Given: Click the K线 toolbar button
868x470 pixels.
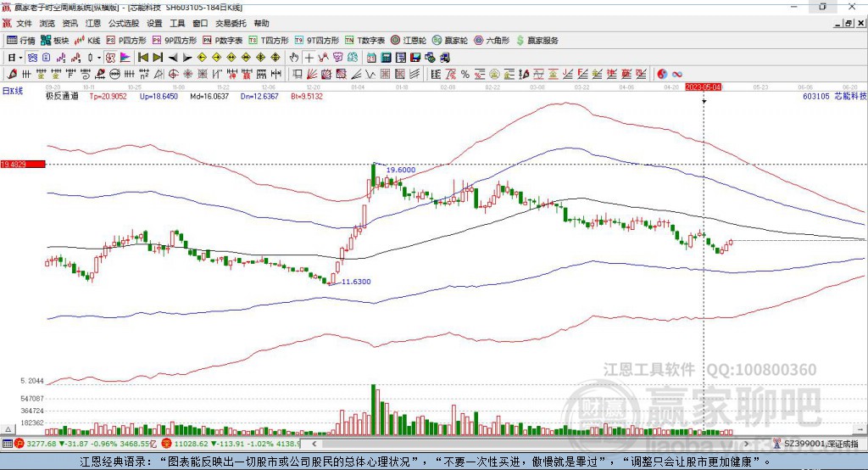Looking at the screenshot, I should pyautogui.click(x=87, y=41).
